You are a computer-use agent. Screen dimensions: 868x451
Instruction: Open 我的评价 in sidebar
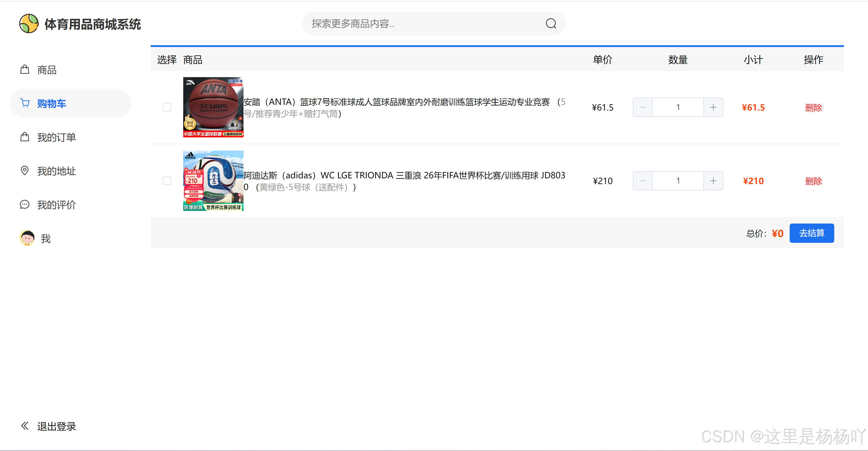click(71, 205)
